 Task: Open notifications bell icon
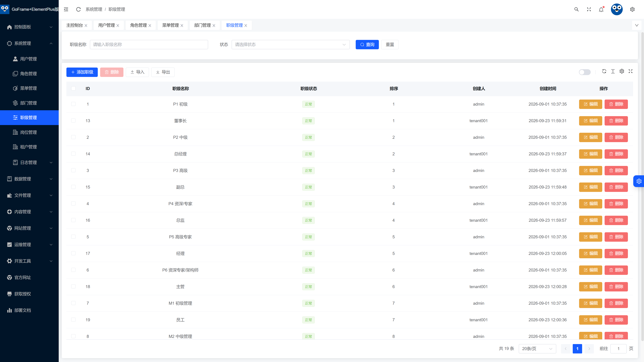pos(601,9)
